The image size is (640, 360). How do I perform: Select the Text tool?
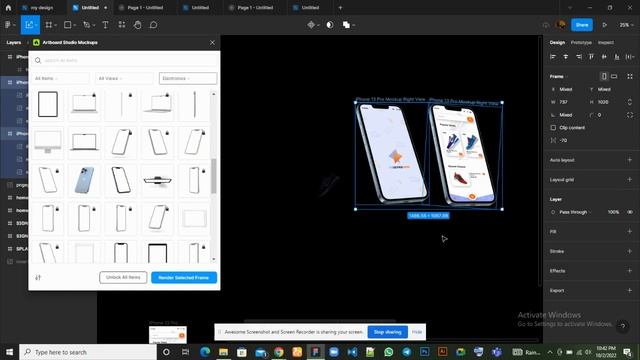coord(105,25)
